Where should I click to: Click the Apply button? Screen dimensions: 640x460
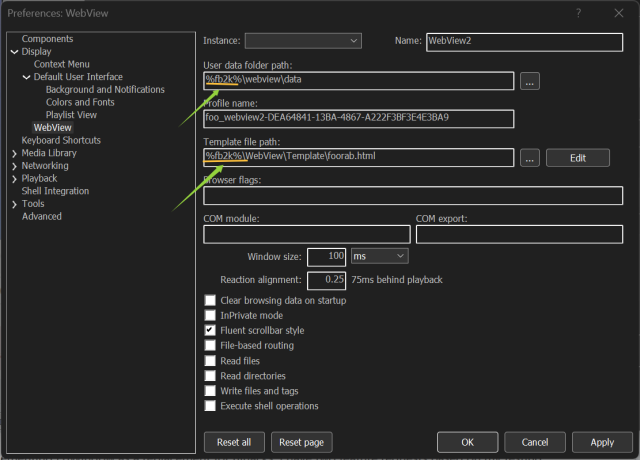[602, 442]
